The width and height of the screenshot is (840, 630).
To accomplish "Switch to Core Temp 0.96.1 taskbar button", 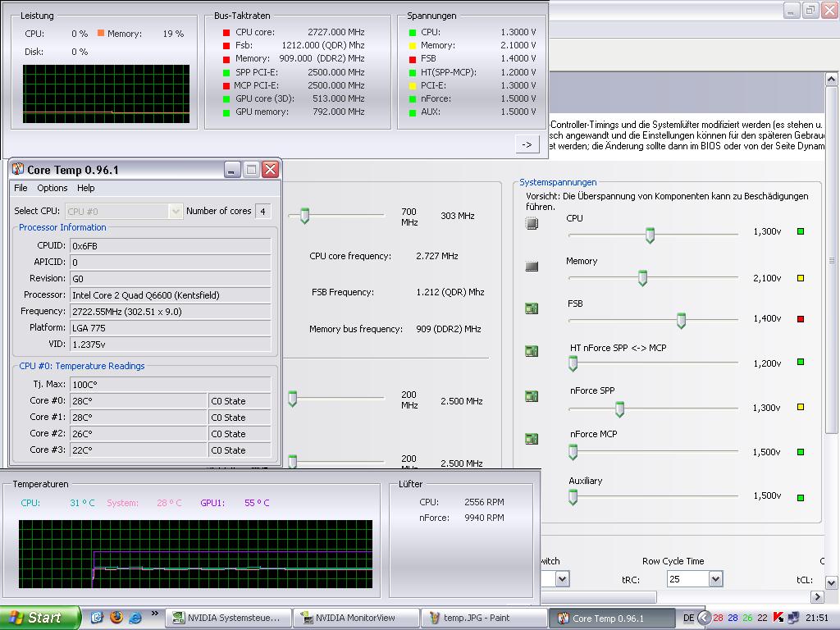I will [x=612, y=618].
